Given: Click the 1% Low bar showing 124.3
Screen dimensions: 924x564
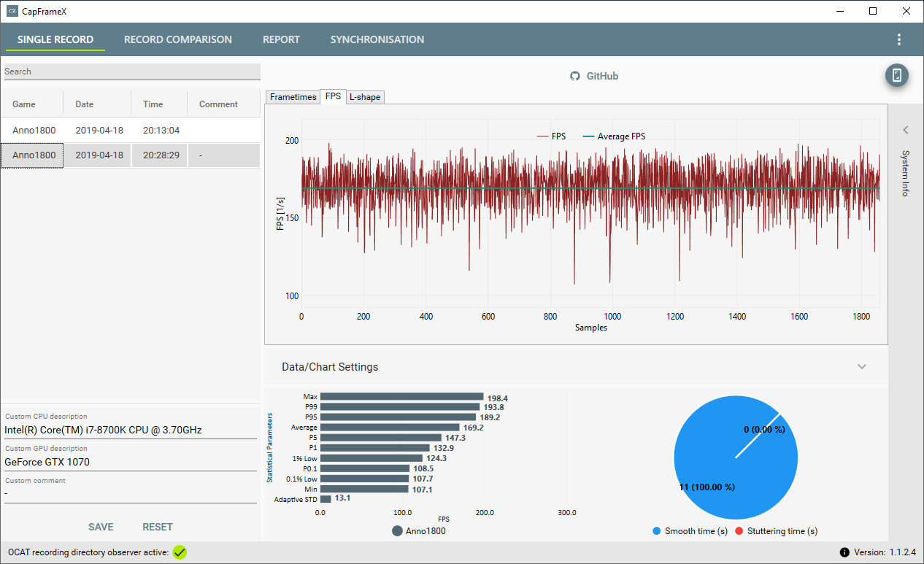Looking at the screenshot, I should 371,458.
